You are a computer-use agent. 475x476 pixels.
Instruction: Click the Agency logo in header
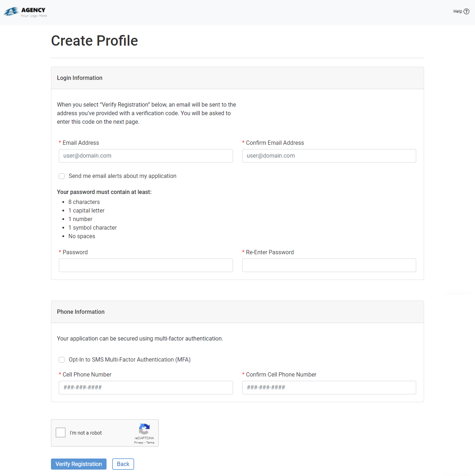(x=25, y=12)
